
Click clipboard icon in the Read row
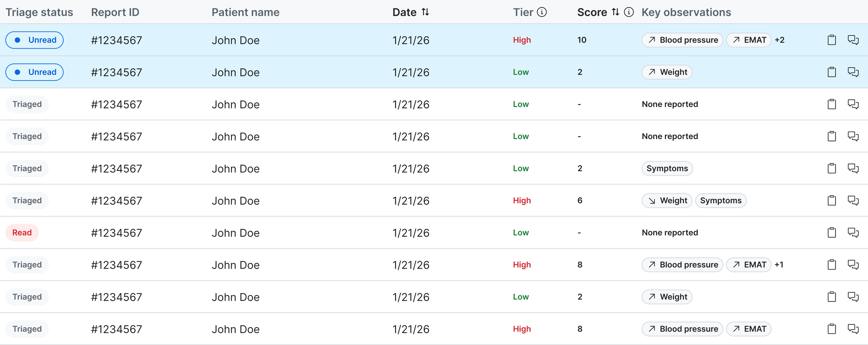coord(832,232)
